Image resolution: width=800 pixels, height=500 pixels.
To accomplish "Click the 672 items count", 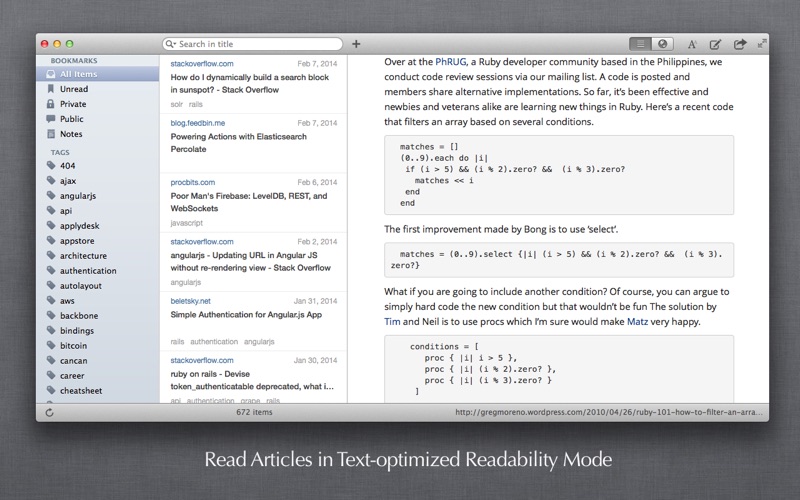I will 254,412.
